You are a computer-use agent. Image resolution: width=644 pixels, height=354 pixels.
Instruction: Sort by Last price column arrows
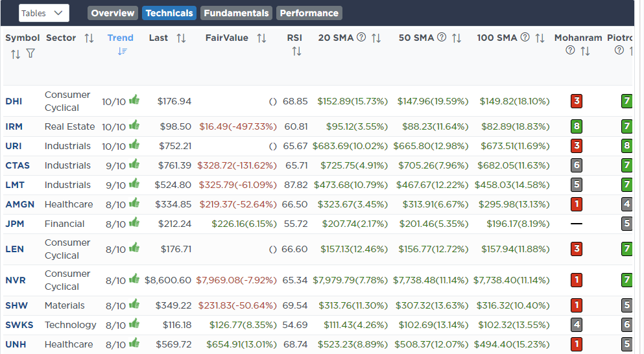[181, 38]
